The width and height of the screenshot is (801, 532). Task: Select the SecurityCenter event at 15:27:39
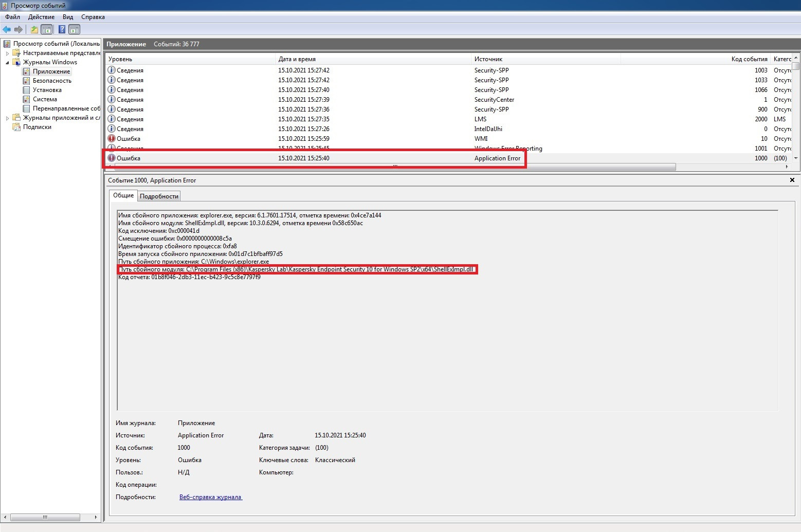[448, 100]
